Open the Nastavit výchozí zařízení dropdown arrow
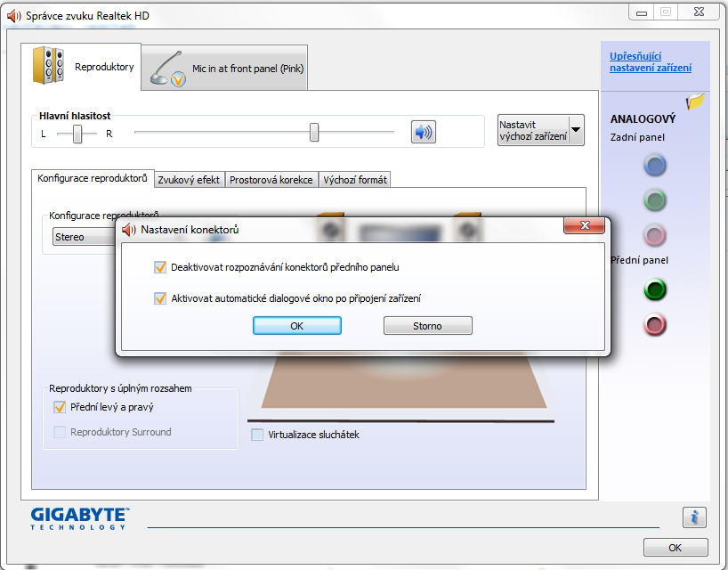The height and width of the screenshot is (570, 728). [x=576, y=130]
